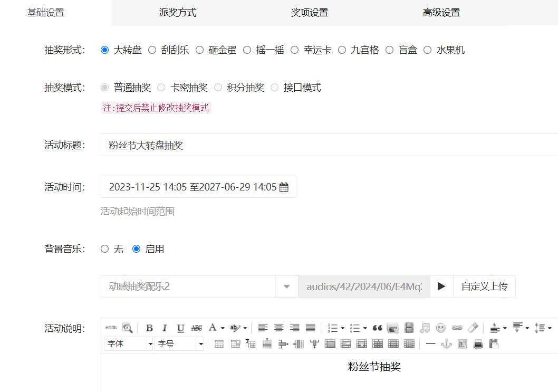558x392 pixels.
Task: Toggle bold formatting in editor
Action: point(149,328)
